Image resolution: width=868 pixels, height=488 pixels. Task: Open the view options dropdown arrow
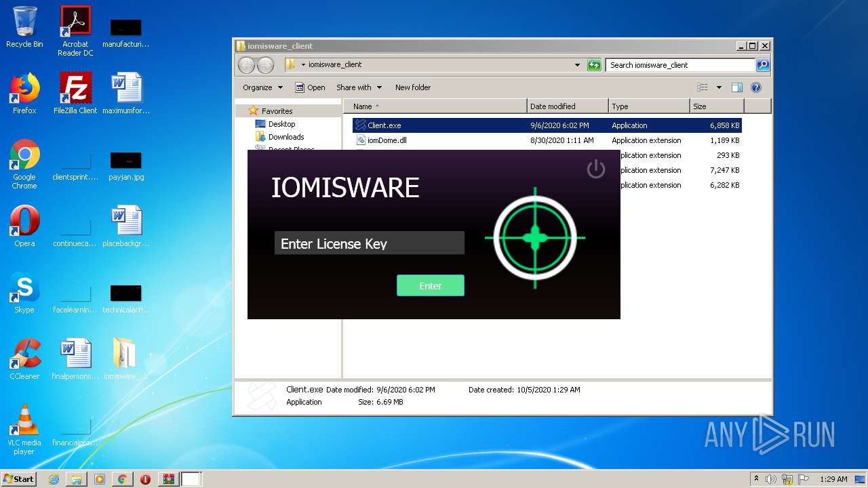pyautogui.click(x=719, y=87)
